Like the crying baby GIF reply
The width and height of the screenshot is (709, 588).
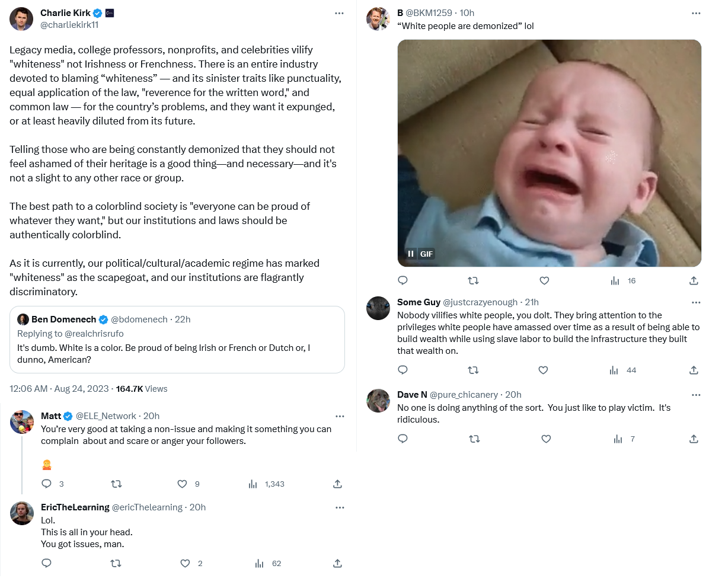tap(544, 281)
